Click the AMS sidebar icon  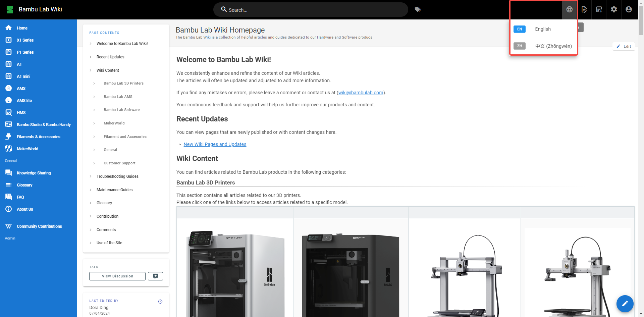9,88
